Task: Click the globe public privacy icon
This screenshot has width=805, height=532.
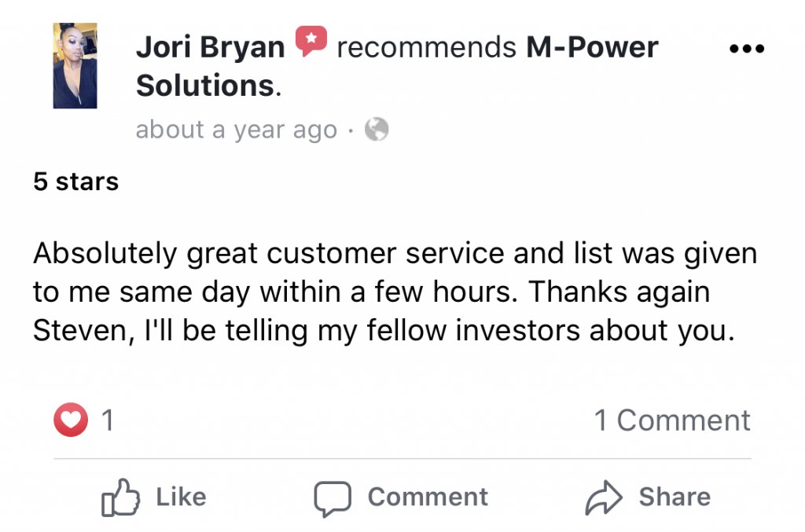Action: (377, 129)
